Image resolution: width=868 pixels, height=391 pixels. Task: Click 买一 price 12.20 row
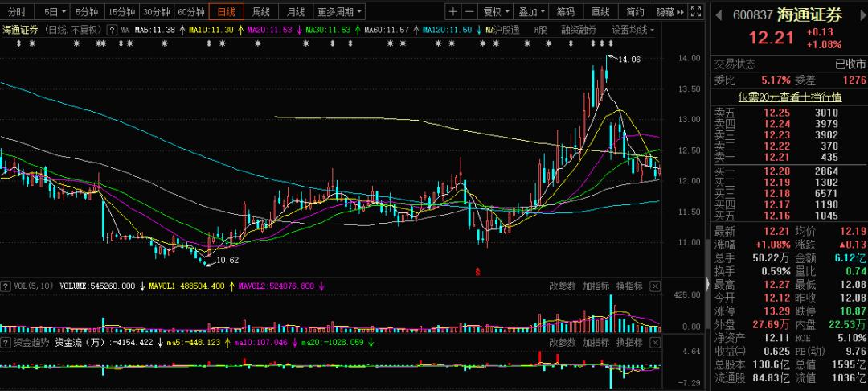coord(790,171)
